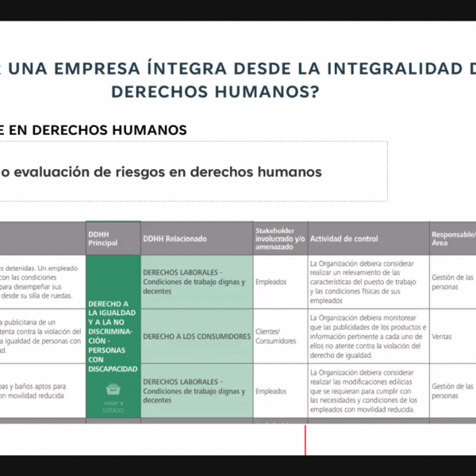Select the first row 'Empleados' cell
This screenshot has height=476, width=476.
(271, 281)
